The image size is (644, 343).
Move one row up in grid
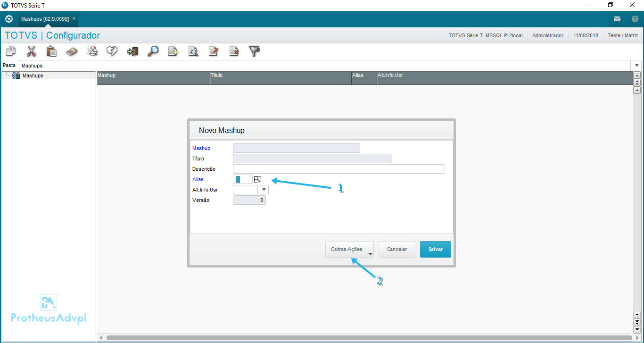(637, 90)
